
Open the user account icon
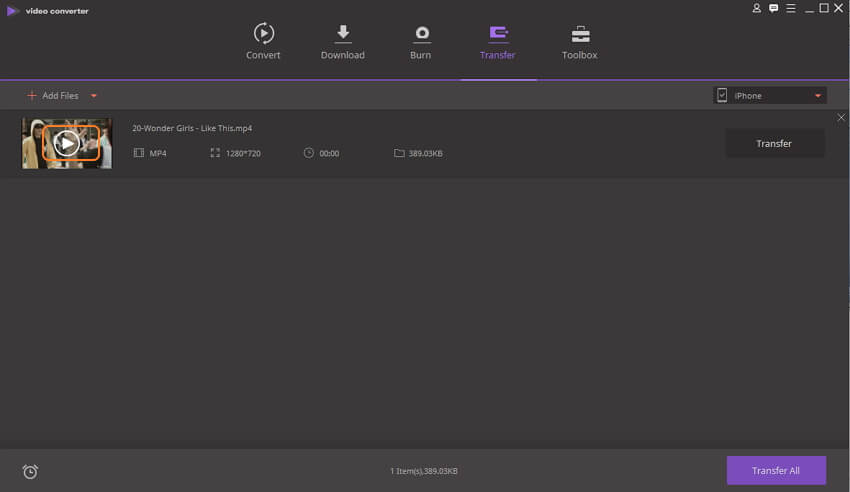coord(757,8)
